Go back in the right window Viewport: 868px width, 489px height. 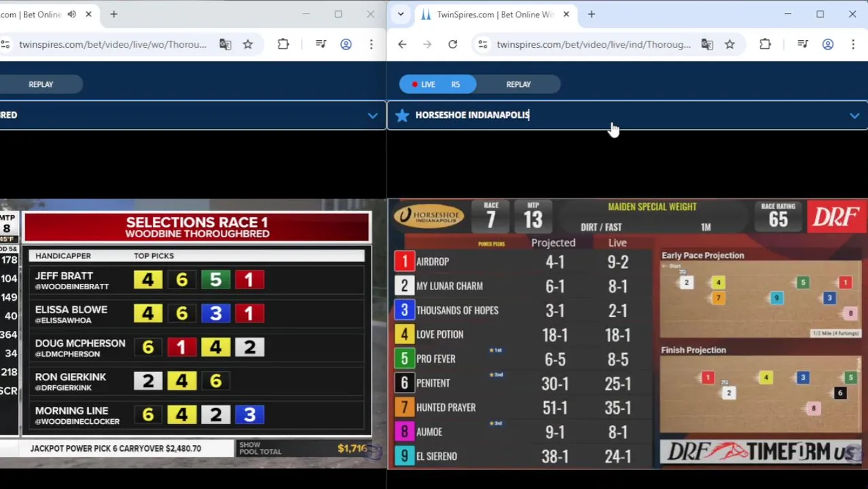402,44
